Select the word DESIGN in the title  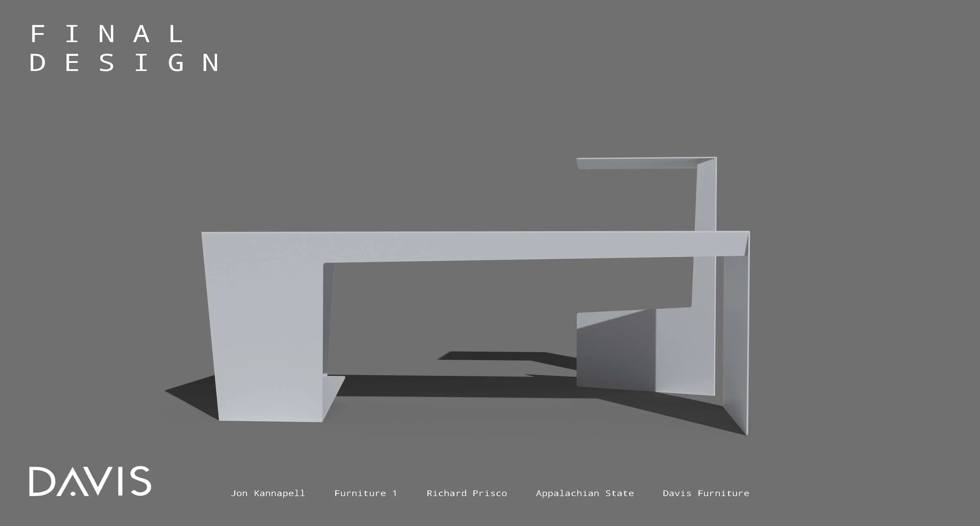[125, 62]
